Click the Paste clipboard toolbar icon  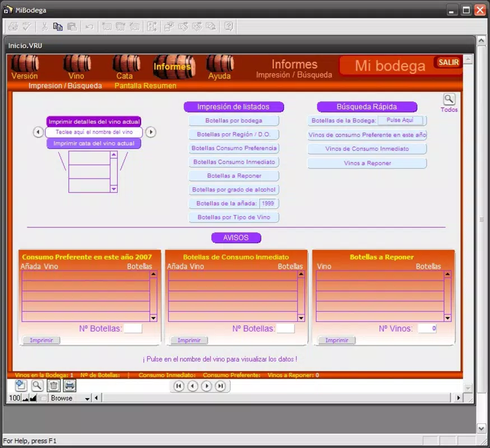pyautogui.click(x=72, y=27)
